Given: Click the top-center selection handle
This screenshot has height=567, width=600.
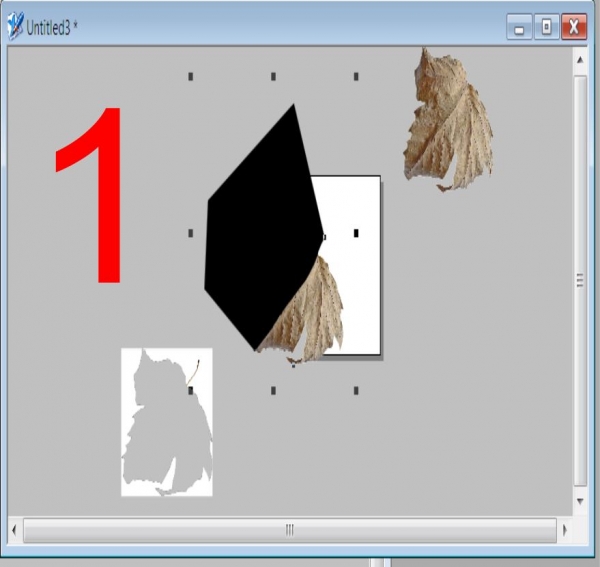Looking at the screenshot, I should pyautogui.click(x=273, y=77).
